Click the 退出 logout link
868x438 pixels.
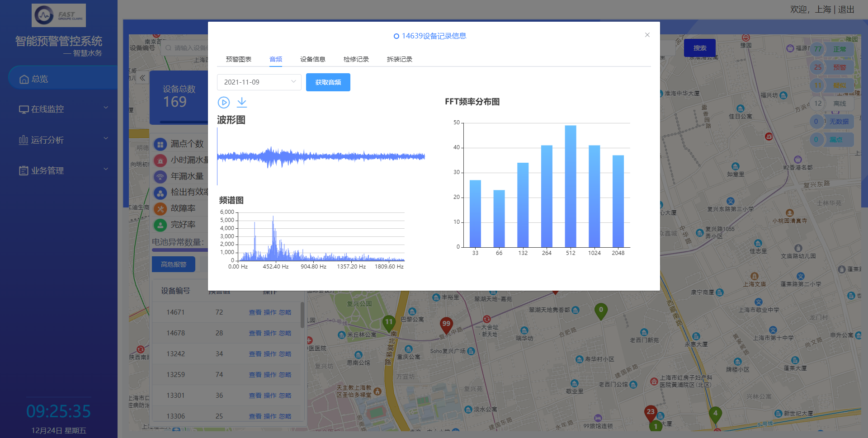click(846, 9)
